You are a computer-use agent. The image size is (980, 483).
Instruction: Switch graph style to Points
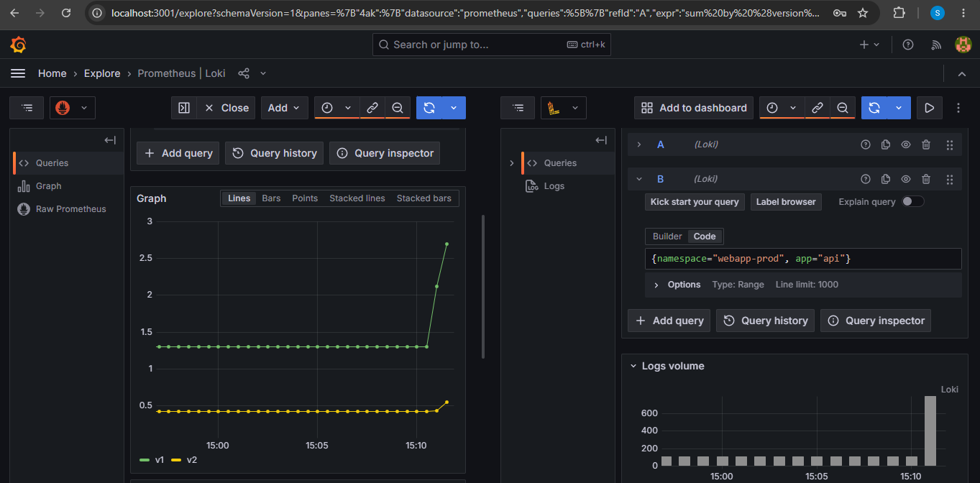tap(305, 198)
